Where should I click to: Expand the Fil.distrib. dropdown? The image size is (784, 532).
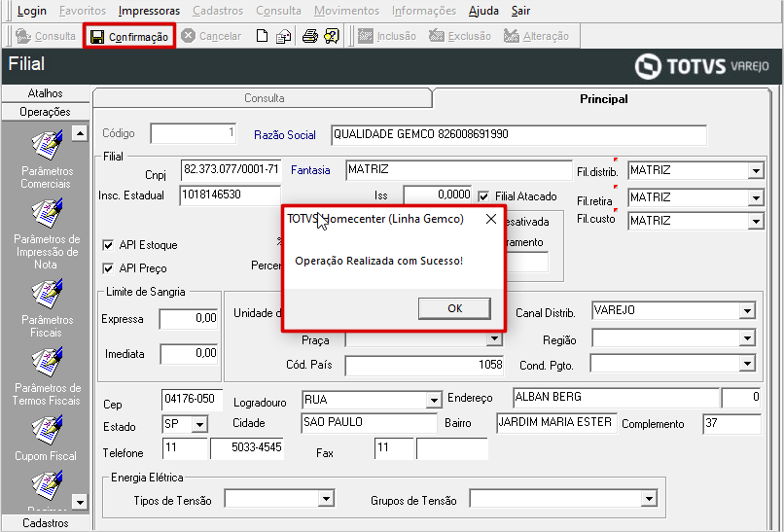pos(756,171)
